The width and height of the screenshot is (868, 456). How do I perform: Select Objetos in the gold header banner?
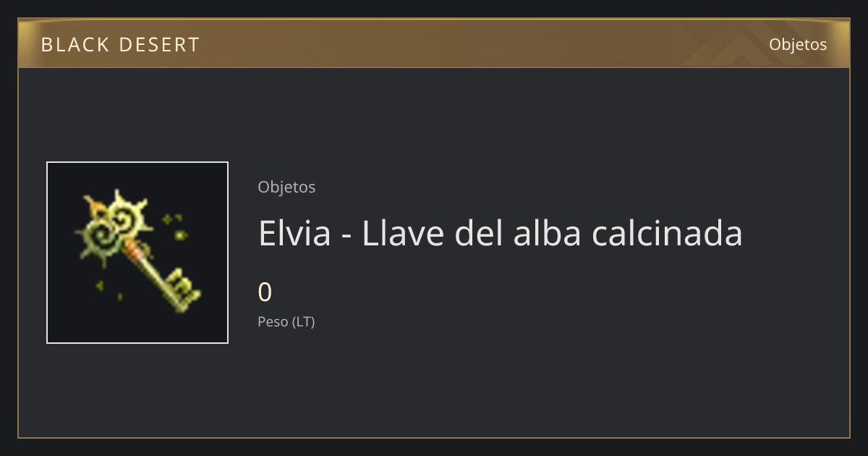pos(798,44)
